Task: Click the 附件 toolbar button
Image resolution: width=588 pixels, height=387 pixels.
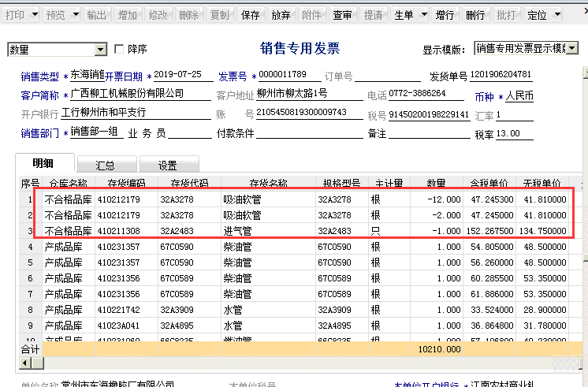Action: point(311,15)
